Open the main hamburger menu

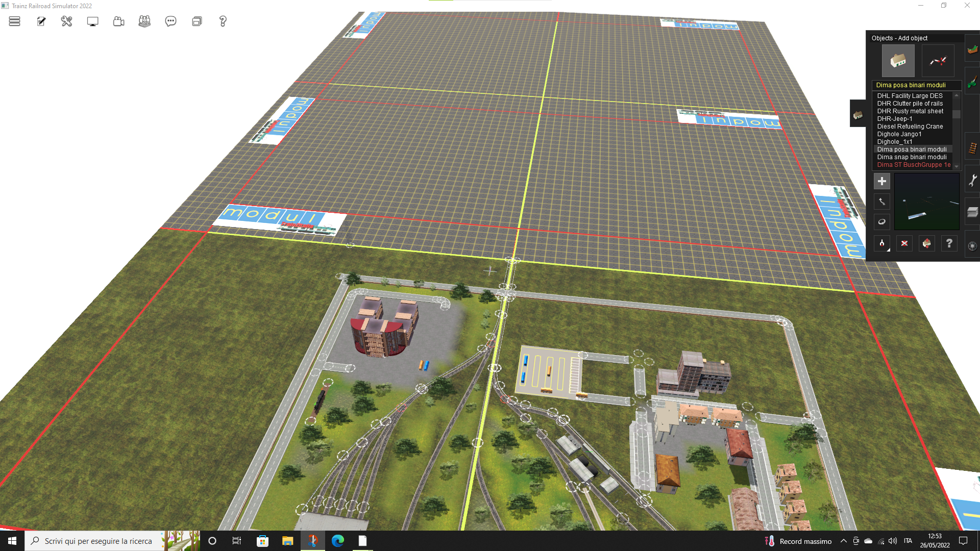pyautogui.click(x=14, y=21)
